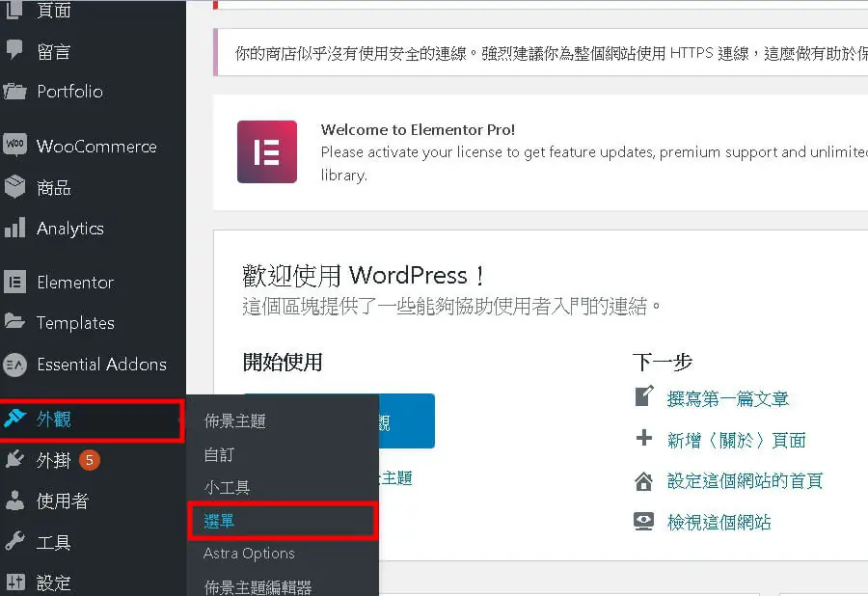Select Astra Options in the submenu
The width and height of the screenshot is (868, 596).
click(283, 554)
